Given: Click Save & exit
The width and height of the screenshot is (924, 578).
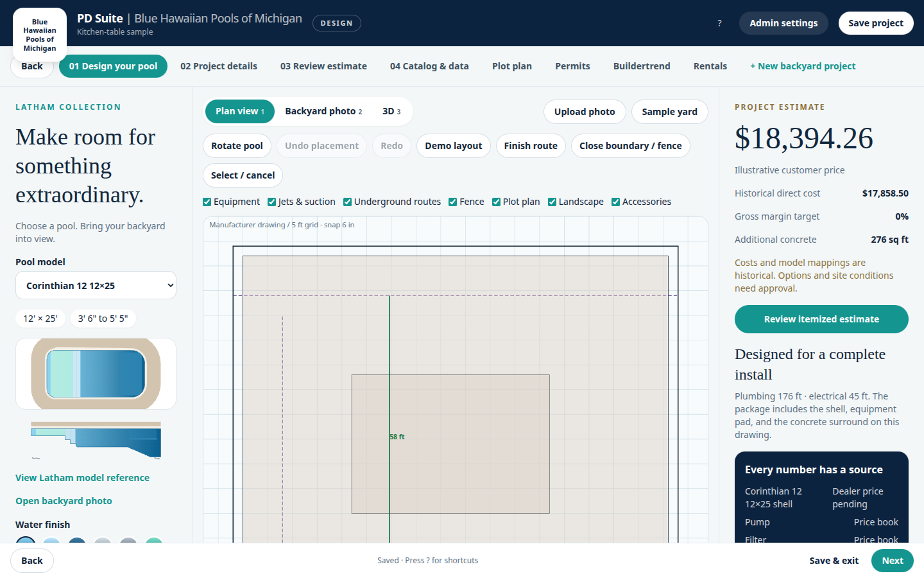Looking at the screenshot, I should click(834, 561).
